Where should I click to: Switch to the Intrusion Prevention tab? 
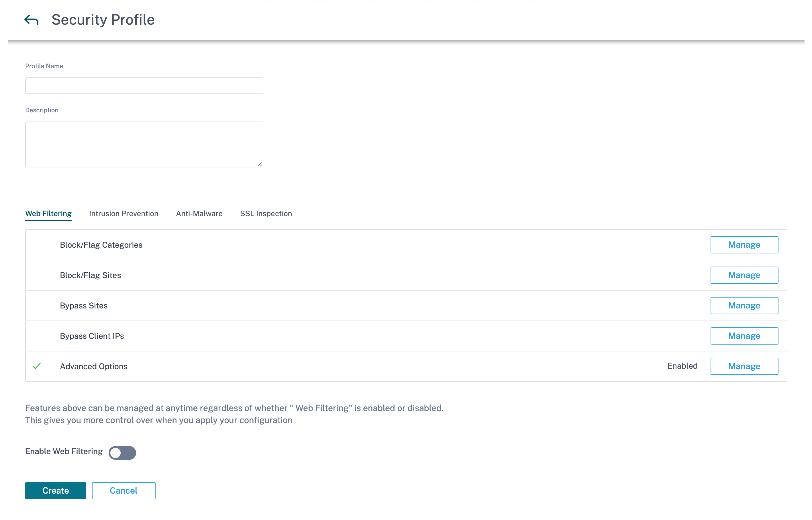[123, 213]
